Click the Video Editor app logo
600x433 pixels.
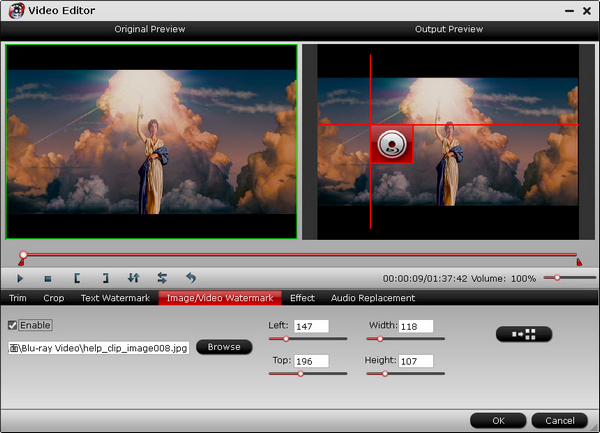(x=16, y=11)
